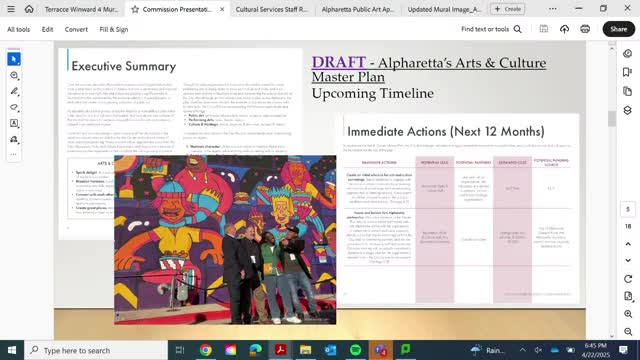640x360 pixels.
Task: Open the Edit menu
Action: tap(47, 29)
